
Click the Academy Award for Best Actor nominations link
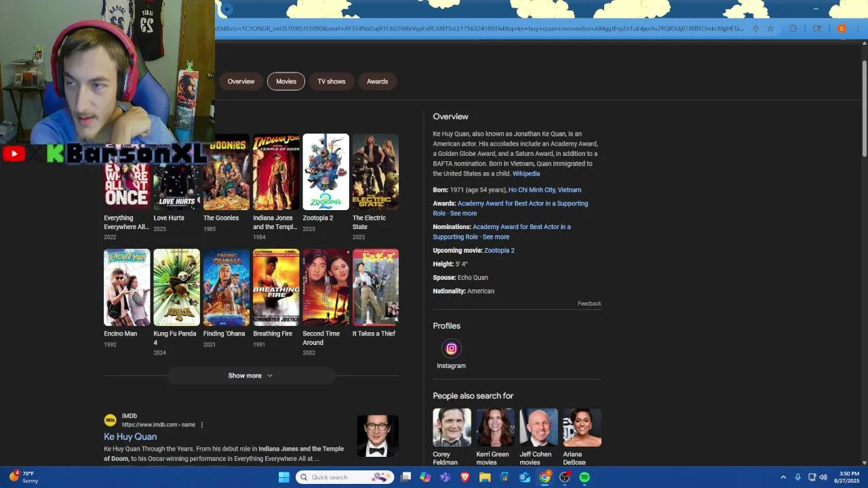pyautogui.click(x=502, y=232)
